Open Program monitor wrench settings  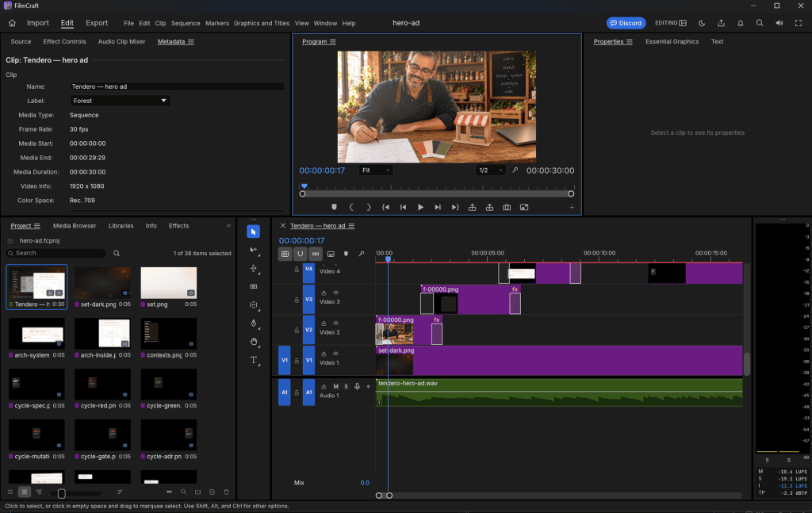515,170
